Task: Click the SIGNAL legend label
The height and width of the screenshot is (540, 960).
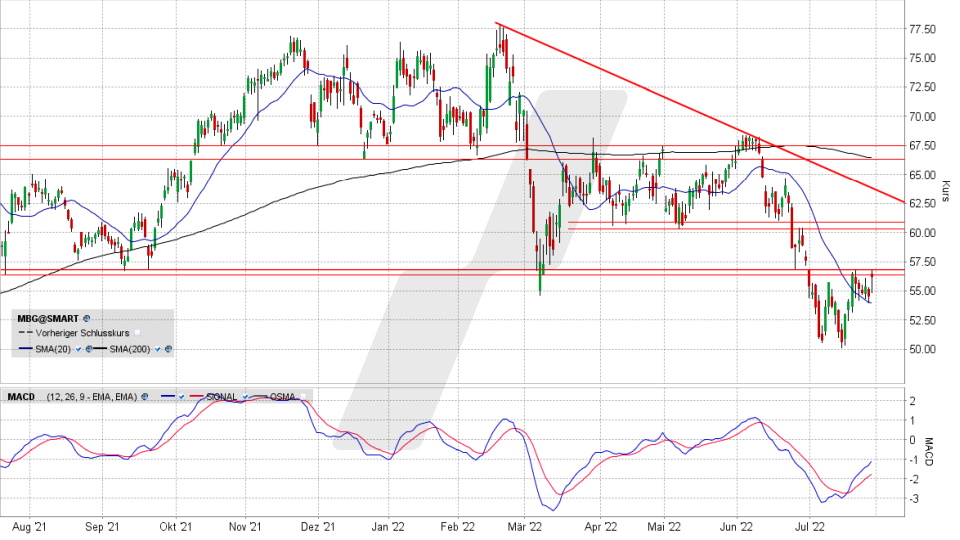Action: click(222, 397)
